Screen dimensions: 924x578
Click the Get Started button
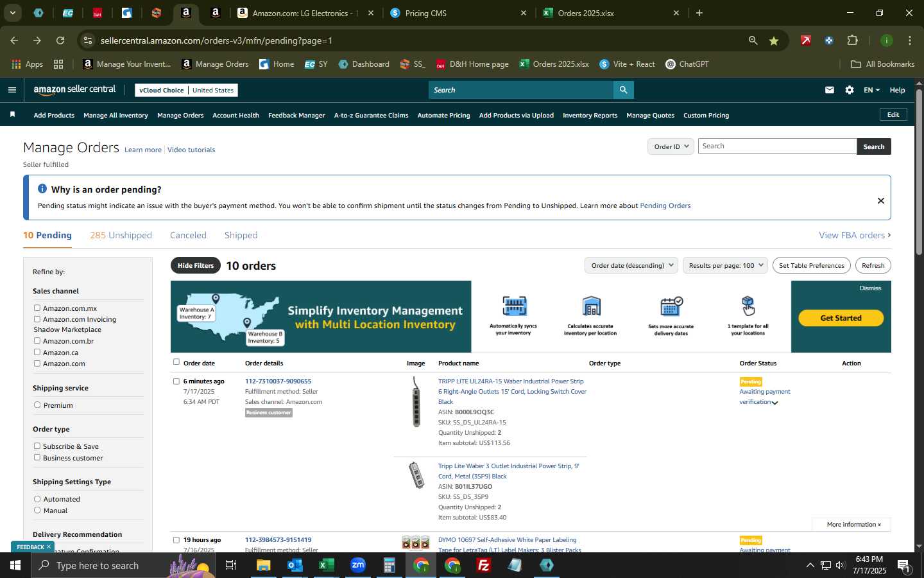(x=841, y=318)
